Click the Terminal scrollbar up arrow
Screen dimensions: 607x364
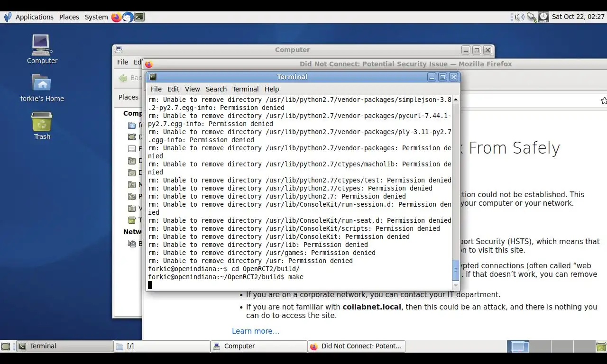(456, 100)
